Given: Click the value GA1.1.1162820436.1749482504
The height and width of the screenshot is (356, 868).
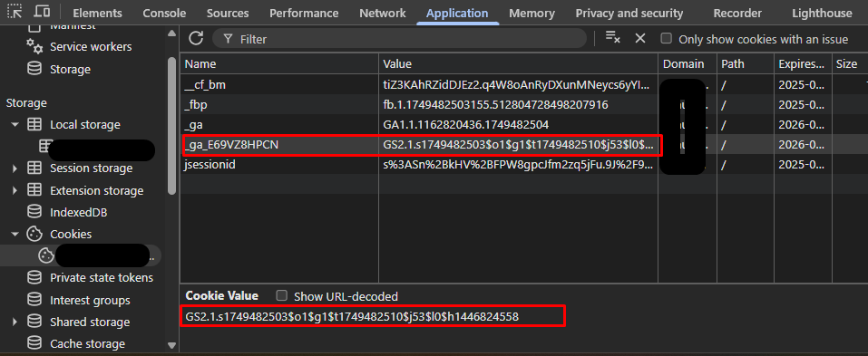Looking at the screenshot, I should pyautogui.click(x=465, y=125).
